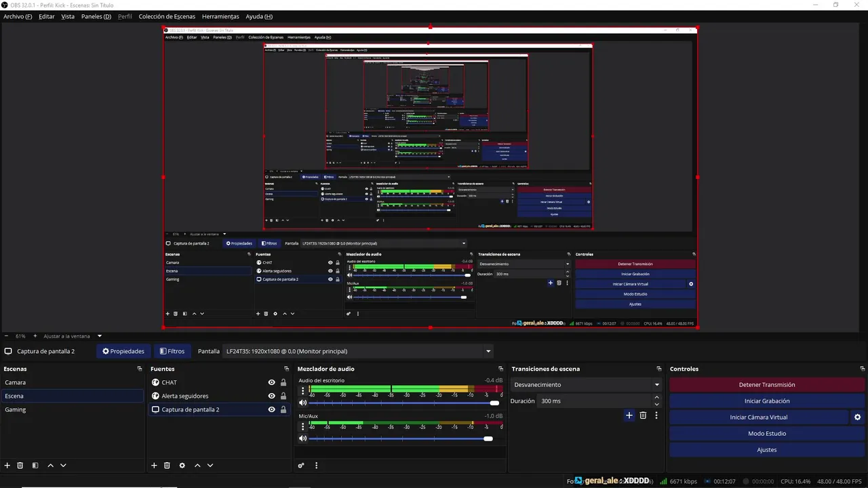Select the Gaming scene

click(72, 409)
